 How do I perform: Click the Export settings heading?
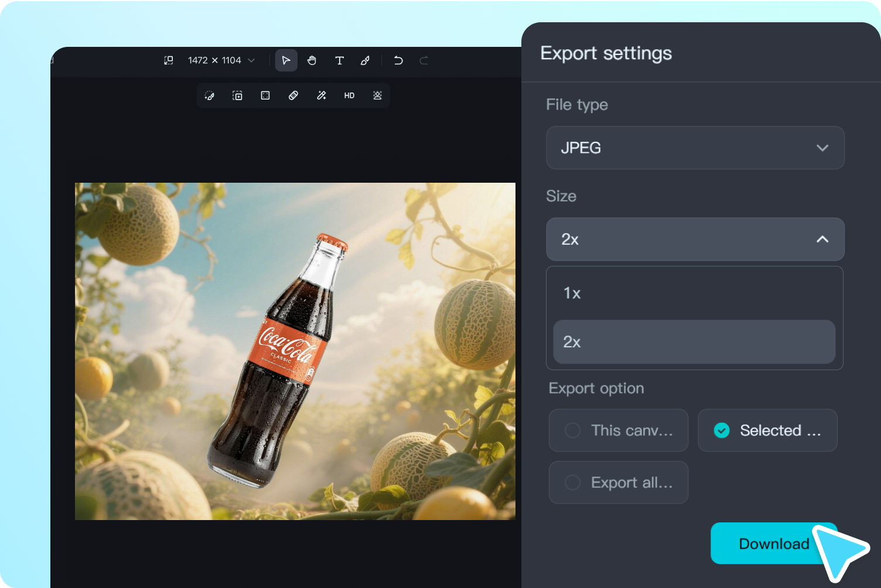(606, 53)
